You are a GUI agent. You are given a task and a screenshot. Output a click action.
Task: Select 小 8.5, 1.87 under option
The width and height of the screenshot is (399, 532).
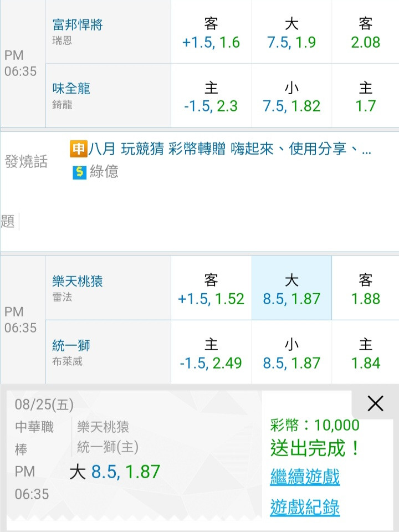(x=291, y=352)
